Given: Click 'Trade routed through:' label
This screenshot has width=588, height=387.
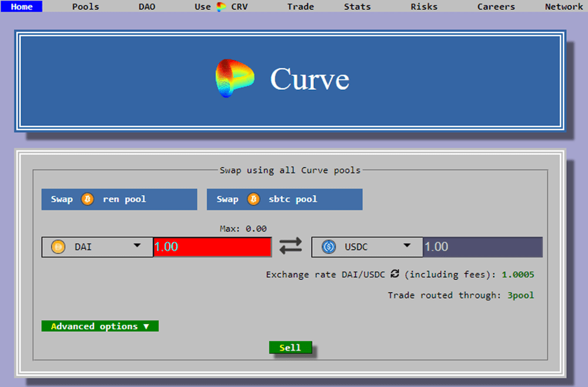Looking at the screenshot, I should click(x=445, y=295).
